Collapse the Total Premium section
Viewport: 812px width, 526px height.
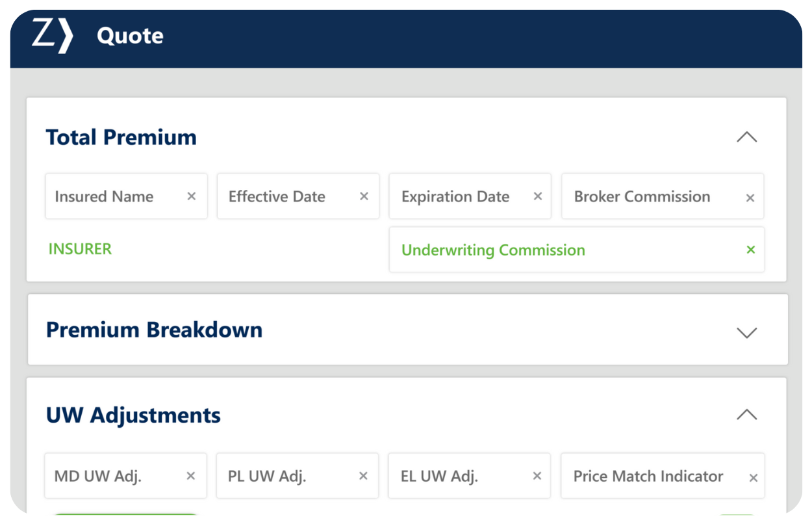click(747, 137)
